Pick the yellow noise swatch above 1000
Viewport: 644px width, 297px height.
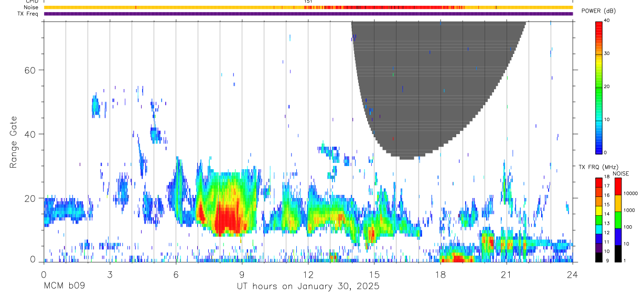click(x=618, y=203)
